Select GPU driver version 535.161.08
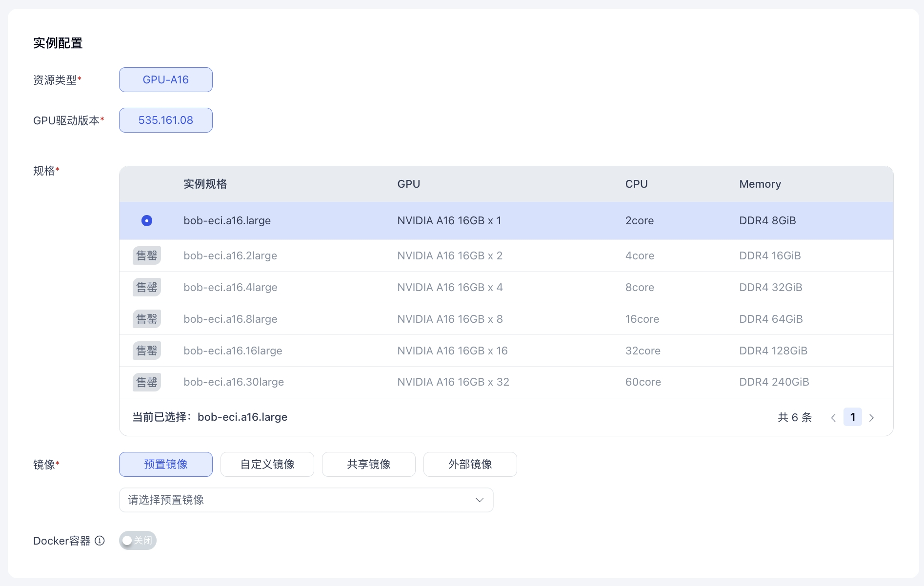This screenshot has height=586, width=924. [x=166, y=120]
